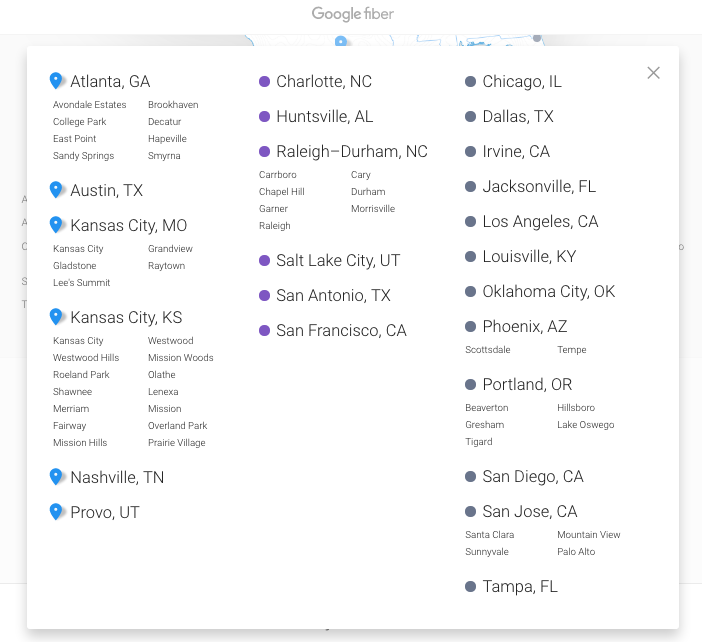702x642 pixels.
Task: Click the gray dot beside Portland, OR
Action: 471,384
